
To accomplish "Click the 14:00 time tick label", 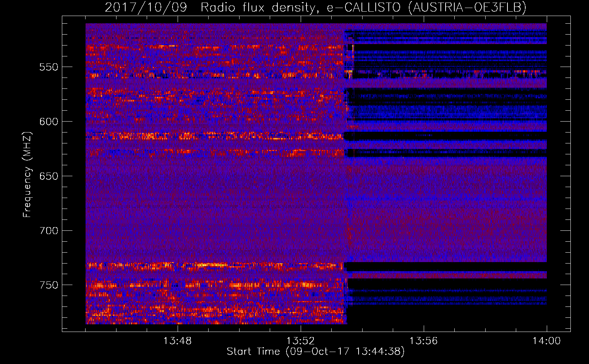I will click(546, 341).
